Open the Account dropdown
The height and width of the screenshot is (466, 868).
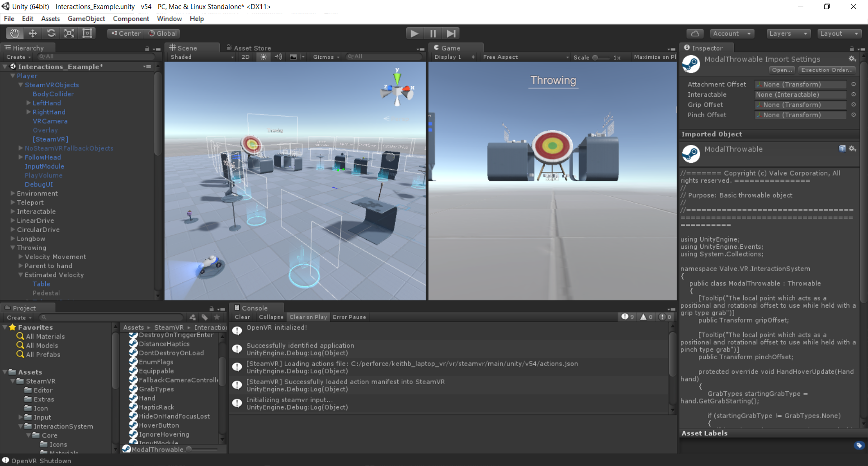[x=731, y=33]
